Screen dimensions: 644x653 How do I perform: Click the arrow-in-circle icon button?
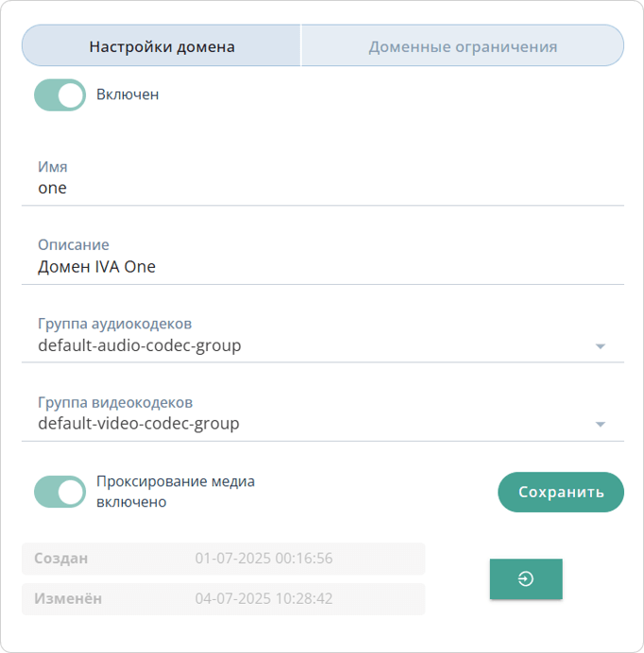(x=526, y=579)
